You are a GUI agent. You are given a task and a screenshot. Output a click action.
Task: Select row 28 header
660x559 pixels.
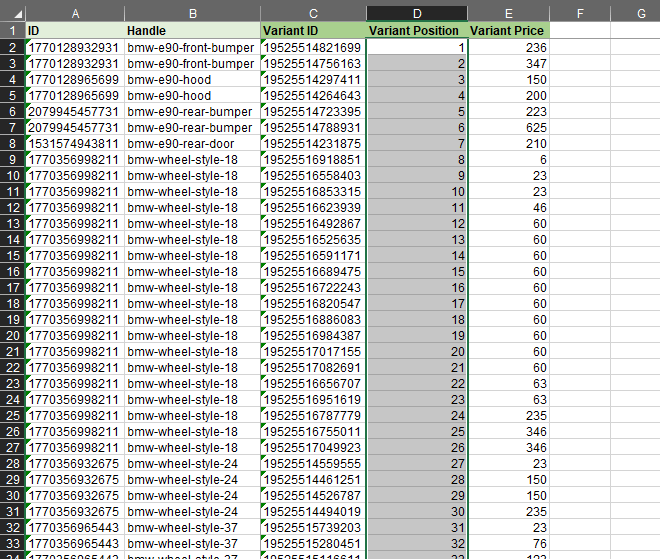pos(13,463)
